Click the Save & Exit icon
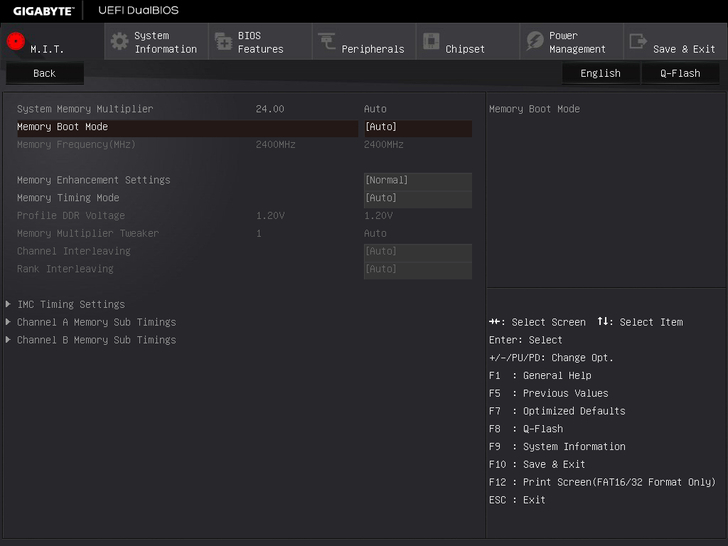 638,42
